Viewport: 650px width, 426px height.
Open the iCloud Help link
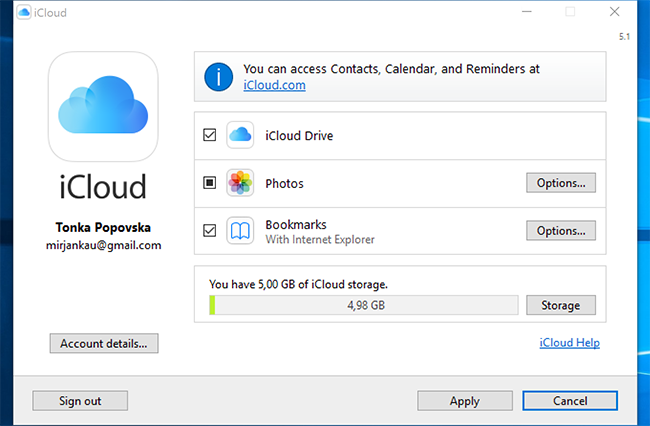[569, 343]
